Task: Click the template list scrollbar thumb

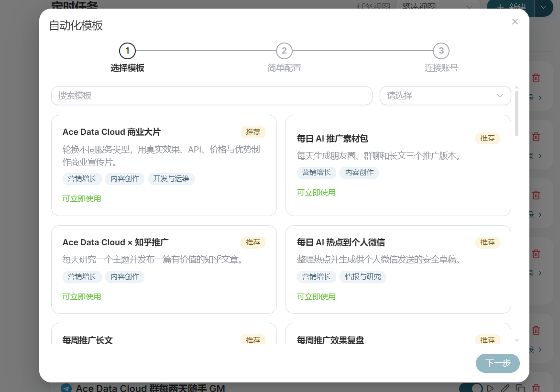Action: point(516,113)
